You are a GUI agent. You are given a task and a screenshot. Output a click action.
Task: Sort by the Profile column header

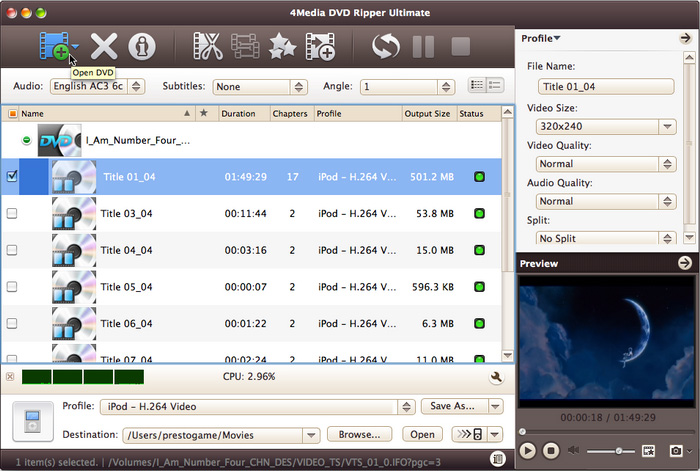(358, 114)
